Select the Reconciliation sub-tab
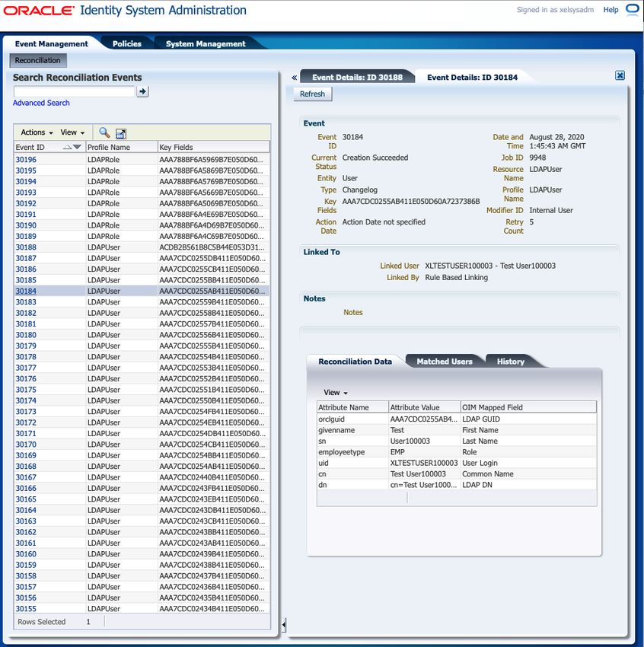Viewport: 644px width, 647px height. (37, 60)
